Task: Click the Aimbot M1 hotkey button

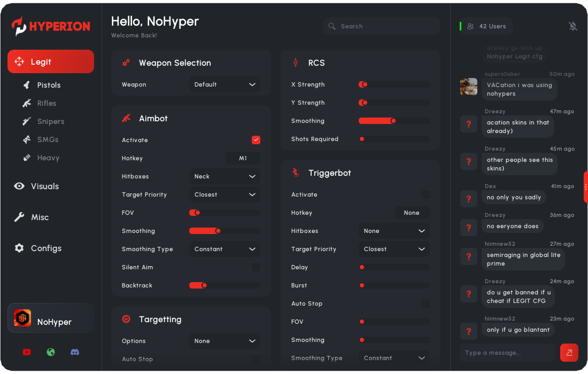Action: [x=243, y=158]
